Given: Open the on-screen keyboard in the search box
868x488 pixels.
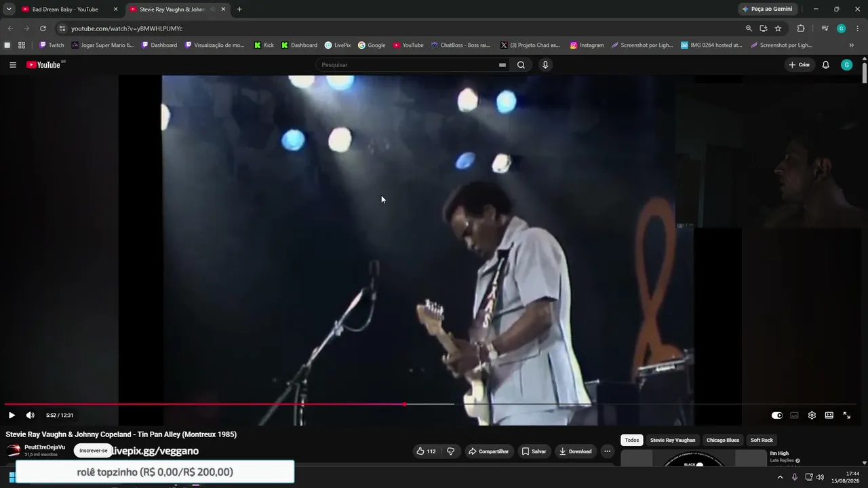Looking at the screenshot, I should [502, 65].
